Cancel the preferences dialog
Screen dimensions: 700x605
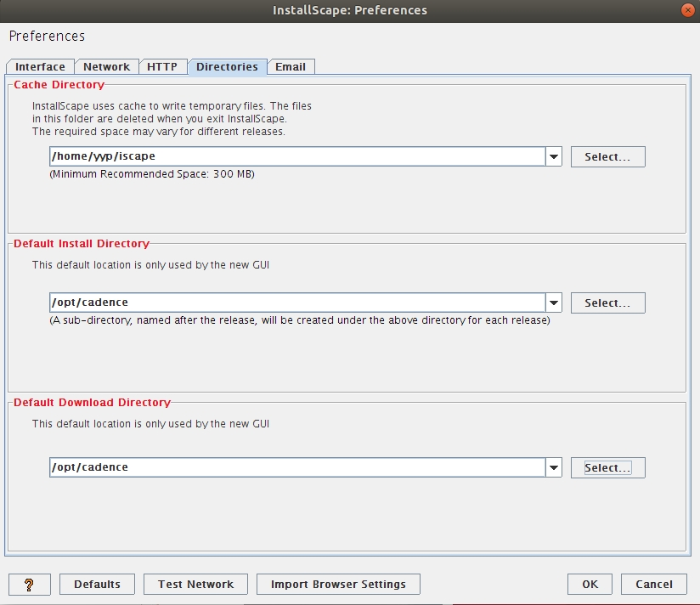pos(654,584)
